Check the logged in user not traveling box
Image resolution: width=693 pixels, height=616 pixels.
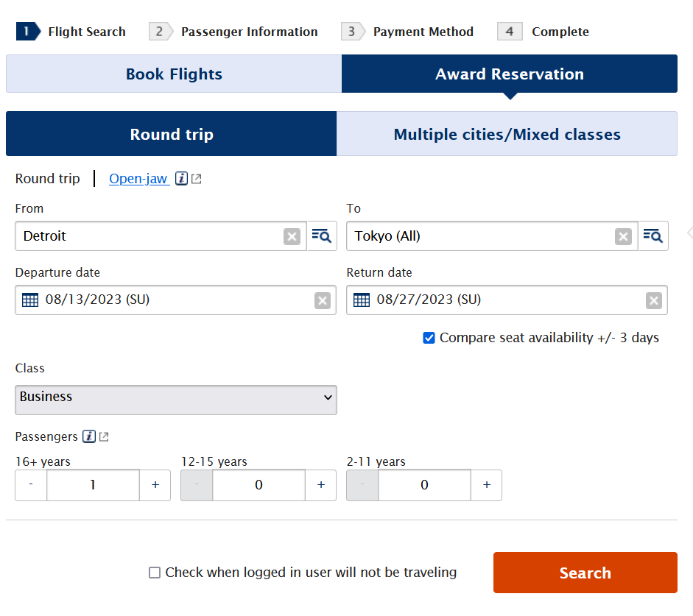[155, 573]
